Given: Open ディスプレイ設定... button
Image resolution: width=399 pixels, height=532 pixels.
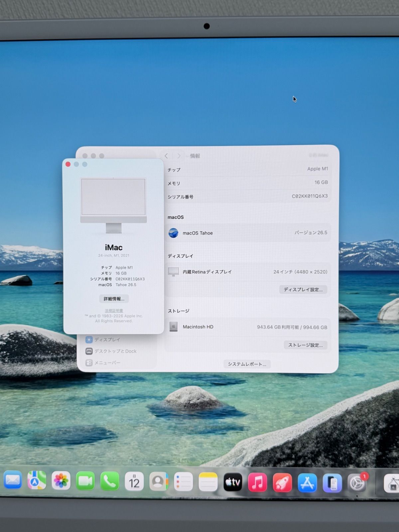Looking at the screenshot, I should tap(303, 290).
